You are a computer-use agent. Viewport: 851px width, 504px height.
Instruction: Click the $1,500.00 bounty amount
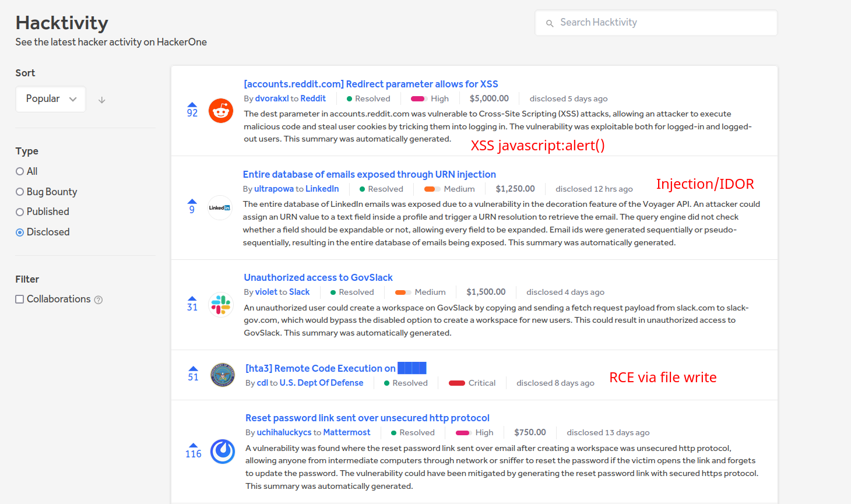tap(486, 292)
